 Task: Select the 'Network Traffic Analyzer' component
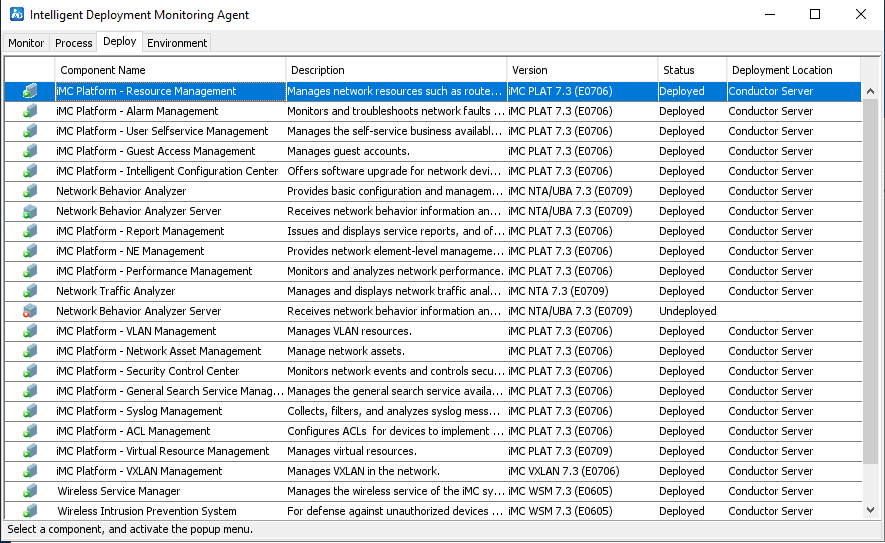tap(116, 291)
